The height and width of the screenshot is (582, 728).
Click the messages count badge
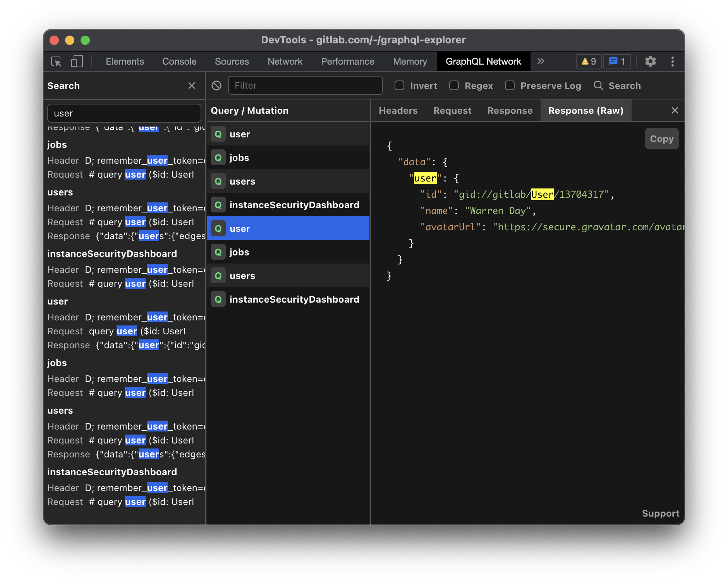click(617, 62)
